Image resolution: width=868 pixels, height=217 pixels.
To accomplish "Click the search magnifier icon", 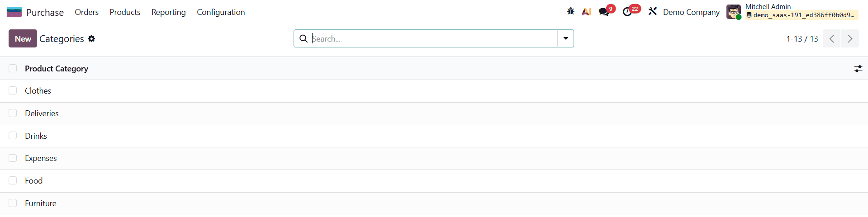I will pyautogui.click(x=304, y=39).
